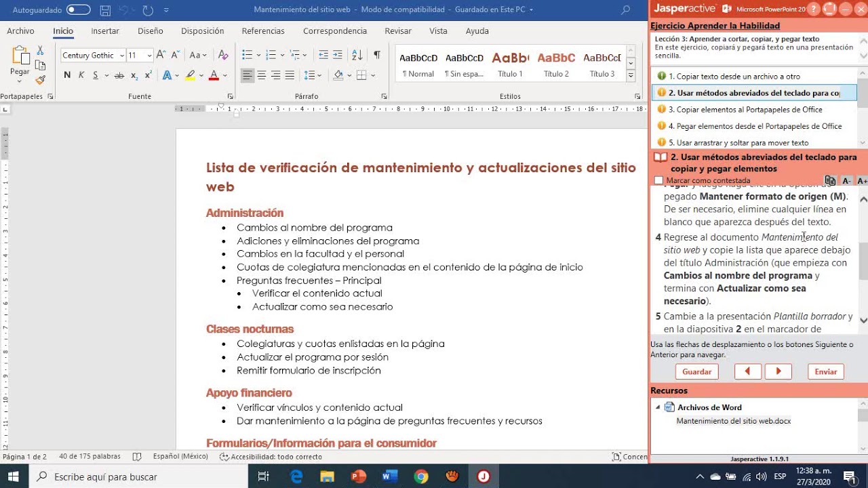Open the Windows Start menu
The width and height of the screenshot is (868, 488).
point(14,476)
